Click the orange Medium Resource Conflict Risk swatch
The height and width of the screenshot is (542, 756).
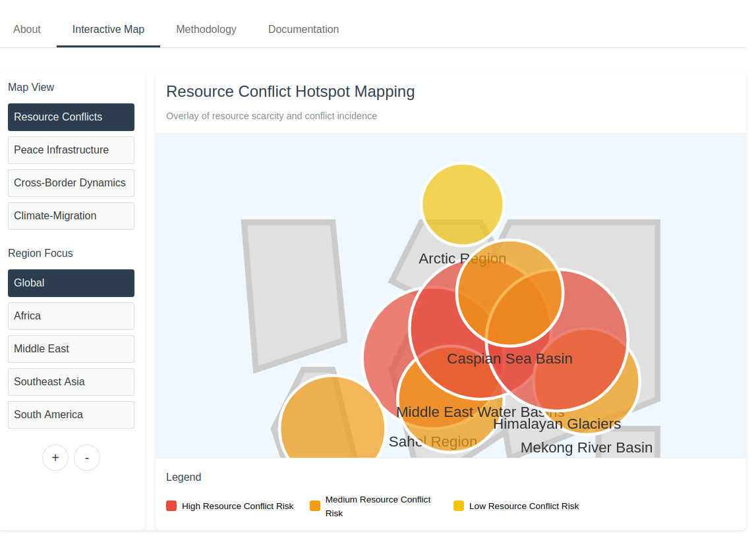click(x=315, y=506)
